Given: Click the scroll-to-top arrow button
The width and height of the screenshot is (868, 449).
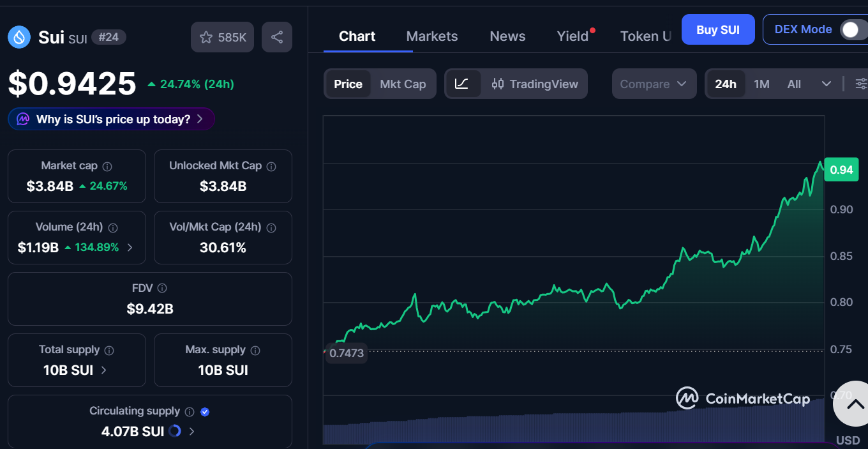Looking at the screenshot, I should (x=854, y=404).
